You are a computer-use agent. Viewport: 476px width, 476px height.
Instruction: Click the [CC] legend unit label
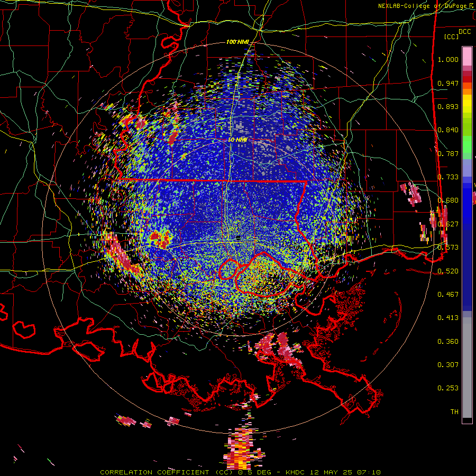(452, 36)
